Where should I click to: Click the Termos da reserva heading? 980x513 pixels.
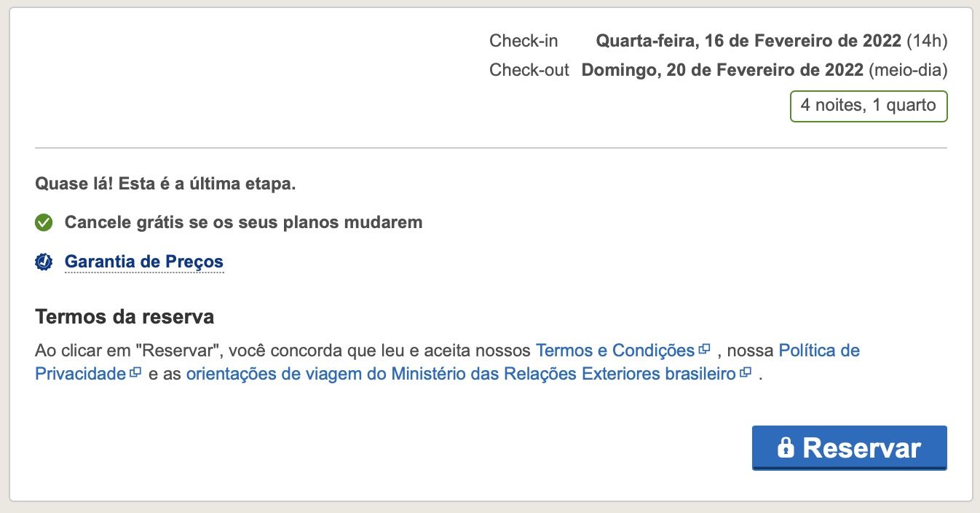[125, 318]
